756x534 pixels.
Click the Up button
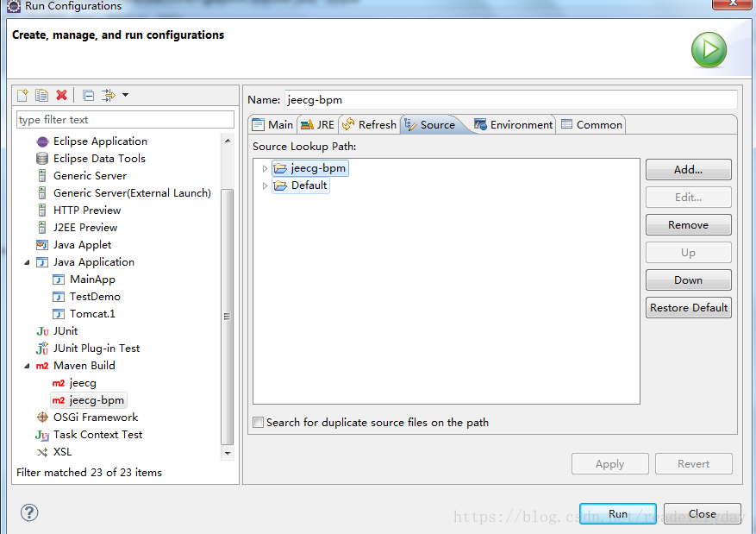click(x=689, y=253)
